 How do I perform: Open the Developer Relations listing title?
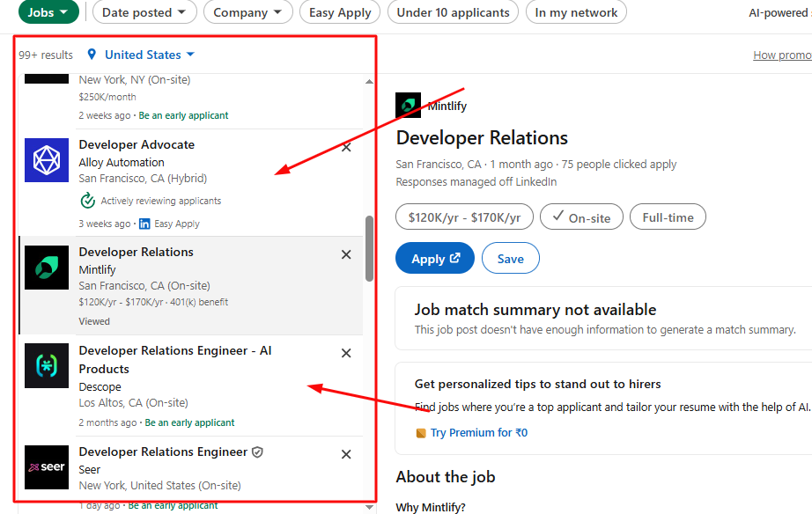click(x=137, y=252)
